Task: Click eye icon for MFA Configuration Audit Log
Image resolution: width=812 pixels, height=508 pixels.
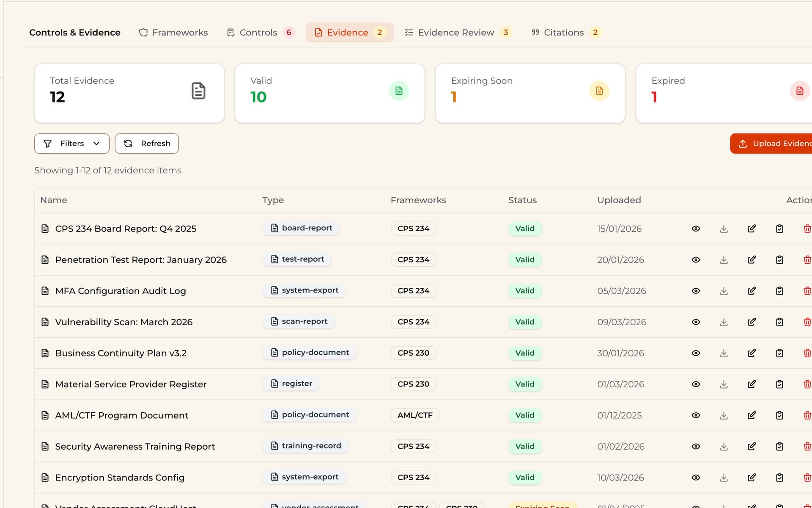Action: point(696,291)
